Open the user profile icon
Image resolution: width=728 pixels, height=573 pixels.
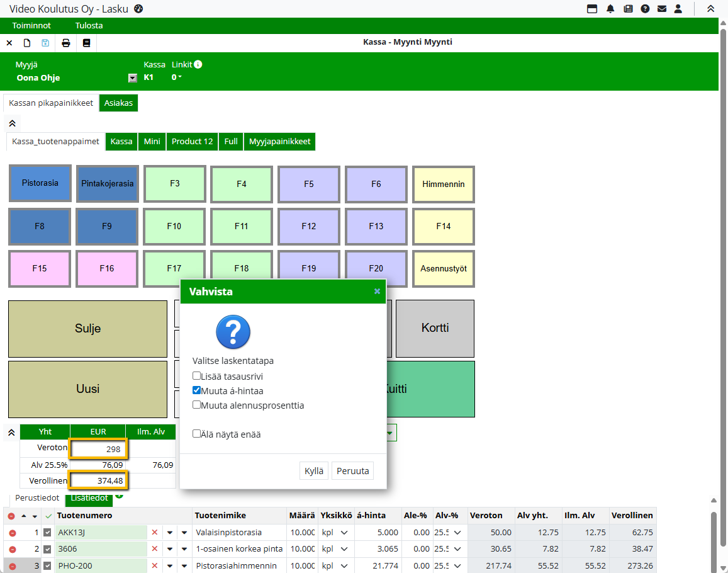(678, 9)
